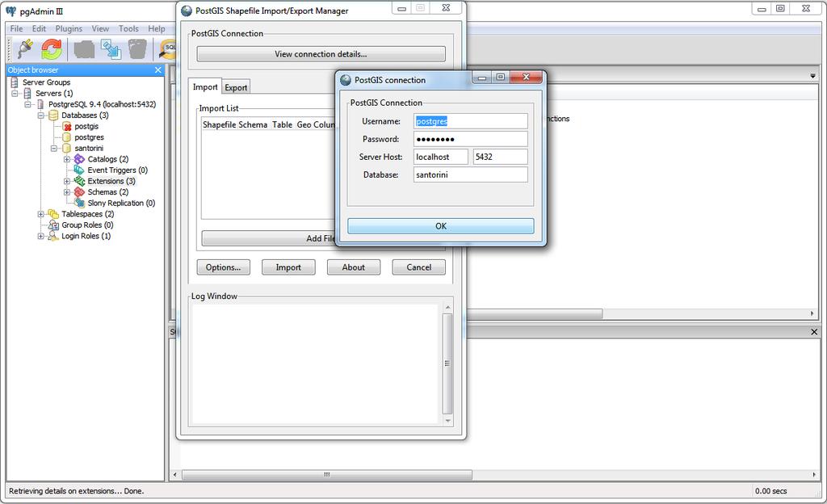
Task: Click the About button
Action: pyautogui.click(x=354, y=267)
